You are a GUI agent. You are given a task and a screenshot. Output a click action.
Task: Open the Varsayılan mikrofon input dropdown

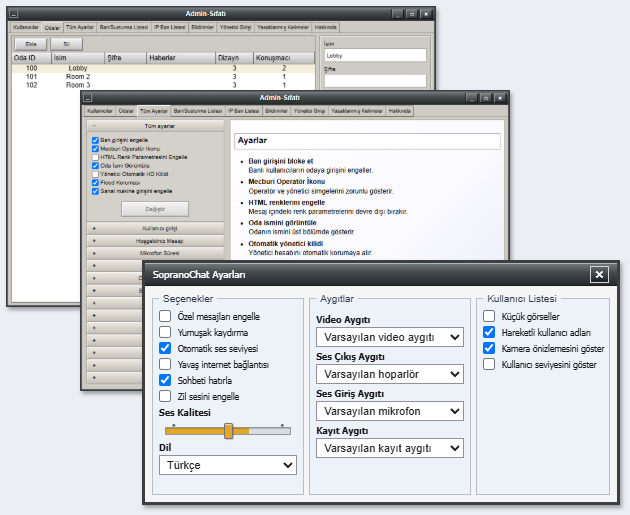pos(390,411)
